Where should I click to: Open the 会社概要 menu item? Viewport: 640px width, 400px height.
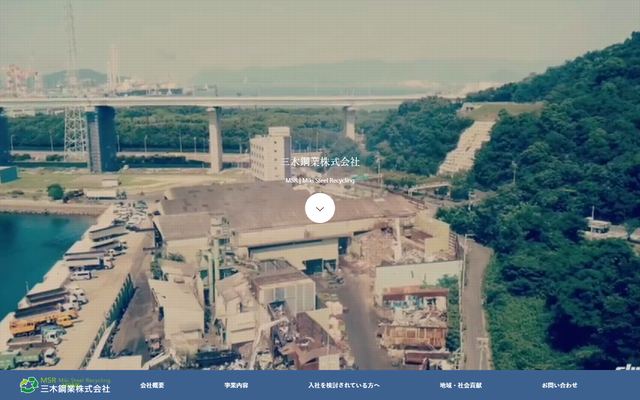tap(152, 385)
